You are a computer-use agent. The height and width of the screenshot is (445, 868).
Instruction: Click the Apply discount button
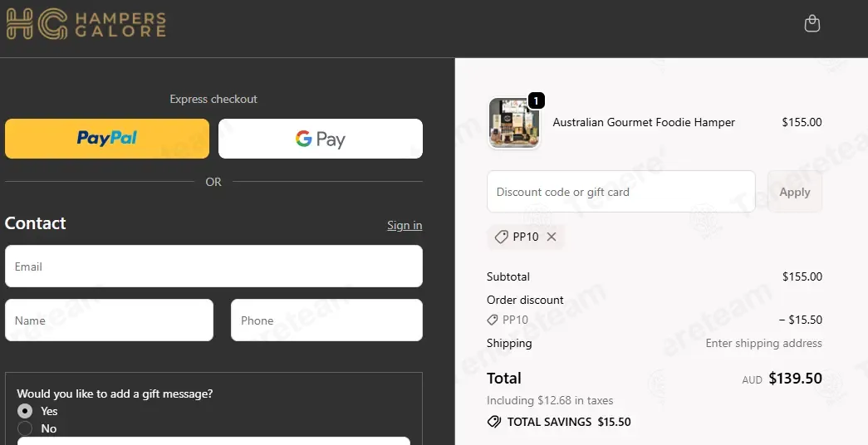(794, 192)
